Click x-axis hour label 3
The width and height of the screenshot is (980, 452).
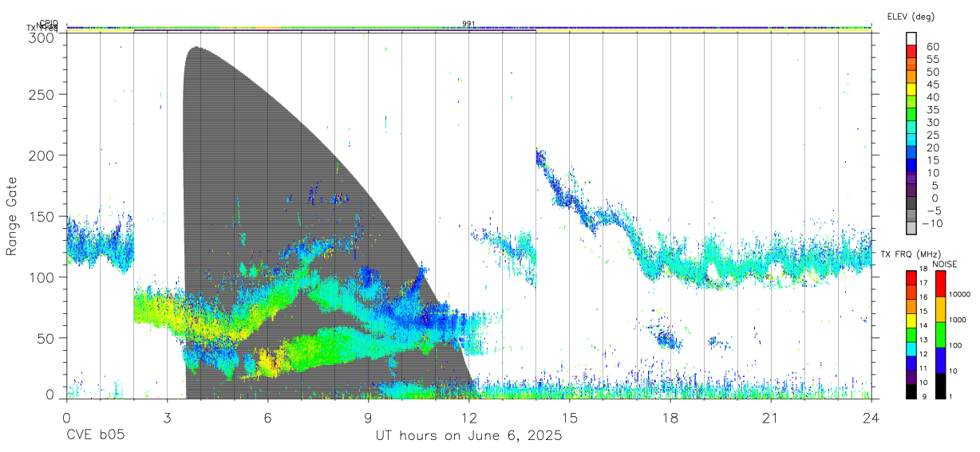pyautogui.click(x=167, y=419)
